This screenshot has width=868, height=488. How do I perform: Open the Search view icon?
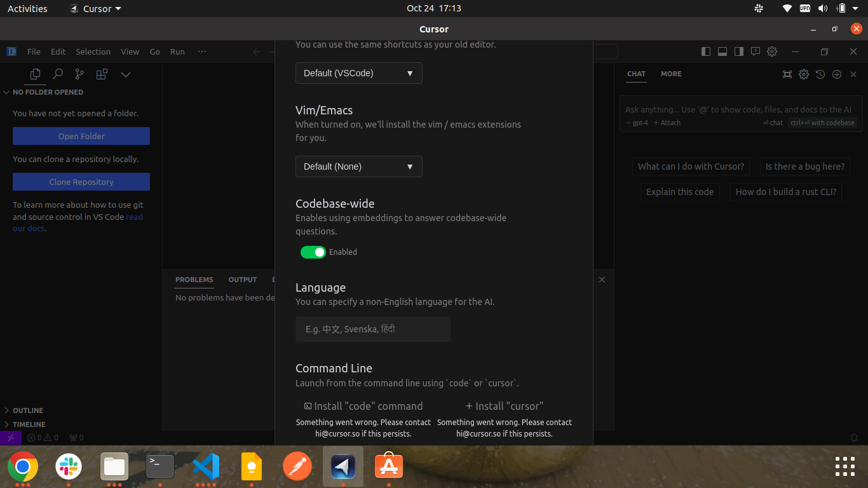(58, 74)
